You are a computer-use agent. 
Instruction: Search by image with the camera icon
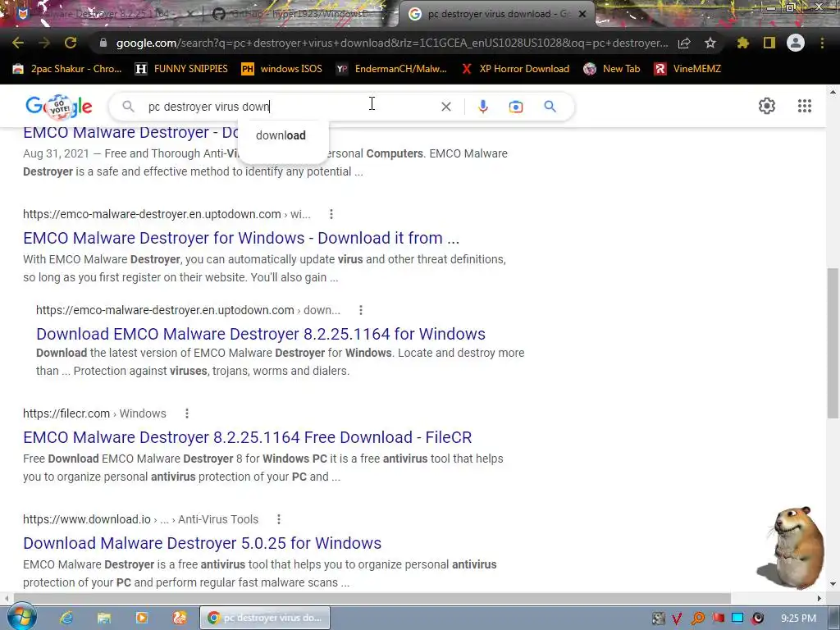(x=515, y=107)
